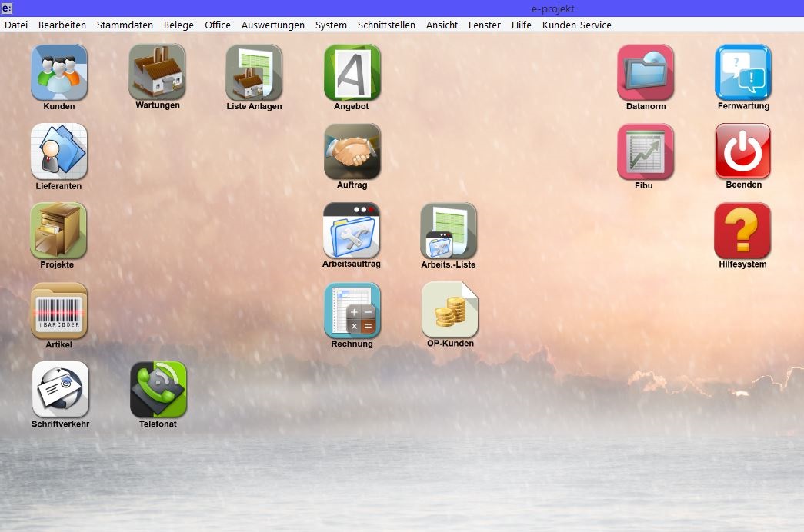This screenshot has width=804, height=532.
Task: Click the Kunden-Service menu item
Action: tap(576, 25)
